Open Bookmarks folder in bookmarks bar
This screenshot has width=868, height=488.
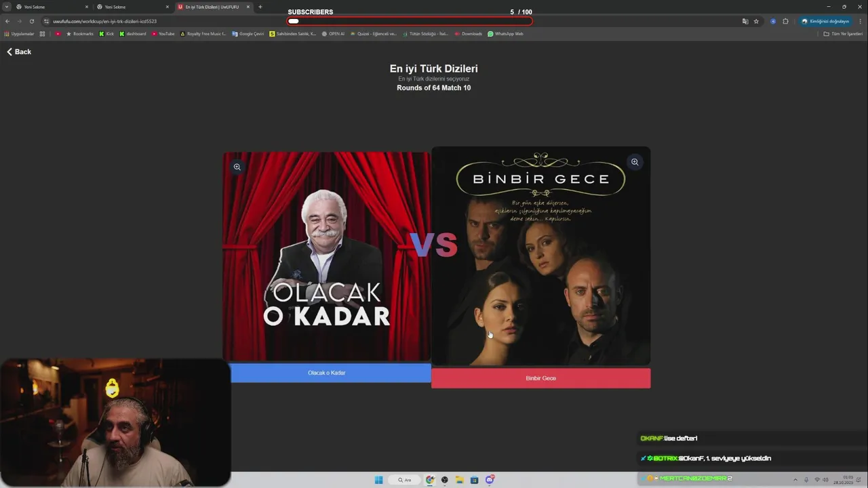(79, 34)
